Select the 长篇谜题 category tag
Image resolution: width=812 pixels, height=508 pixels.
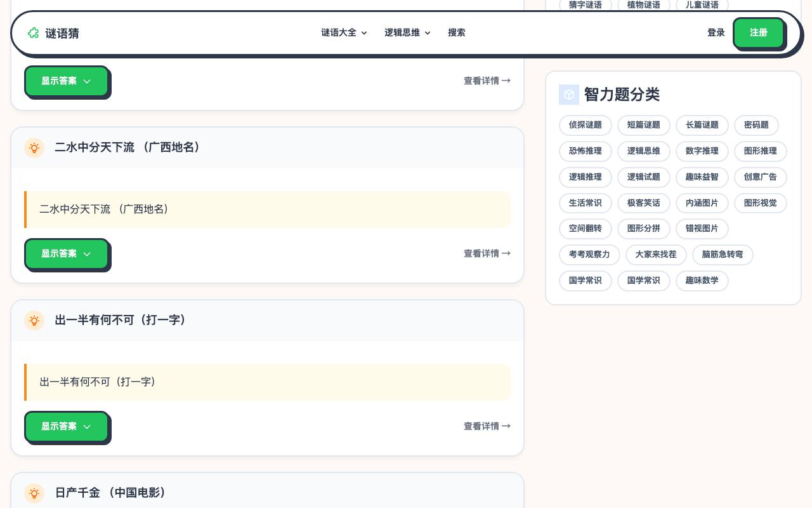click(x=702, y=125)
